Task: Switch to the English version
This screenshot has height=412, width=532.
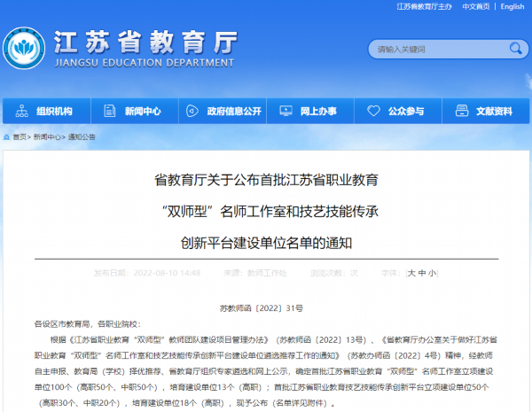Action: pyautogui.click(x=512, y=6)
